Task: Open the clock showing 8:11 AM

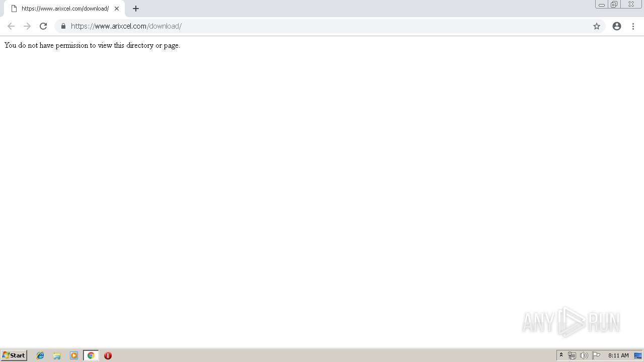Action: click(x=618, y=355)
